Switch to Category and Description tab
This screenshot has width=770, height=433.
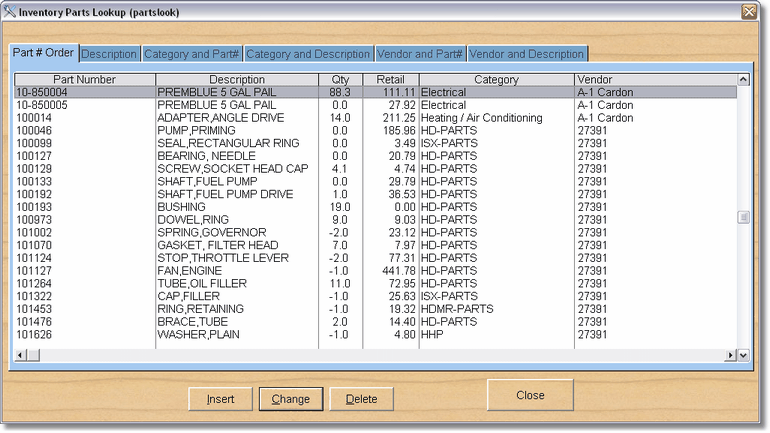(x=308, y=54)
